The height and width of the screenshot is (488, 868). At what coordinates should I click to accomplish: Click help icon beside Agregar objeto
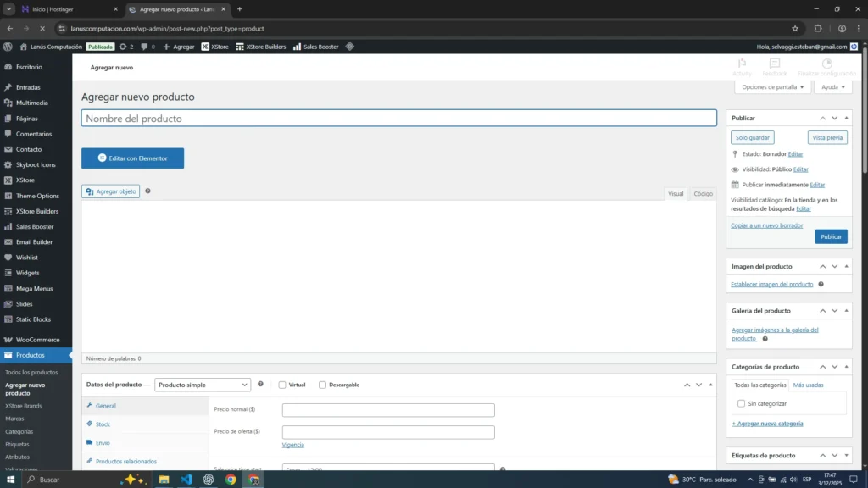147,191
